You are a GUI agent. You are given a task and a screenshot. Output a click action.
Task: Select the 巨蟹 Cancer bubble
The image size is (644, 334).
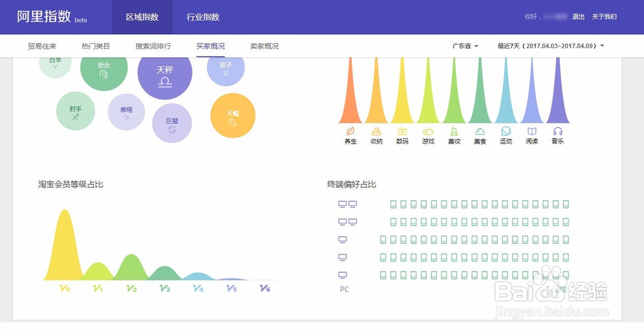[x=172, y=123]
